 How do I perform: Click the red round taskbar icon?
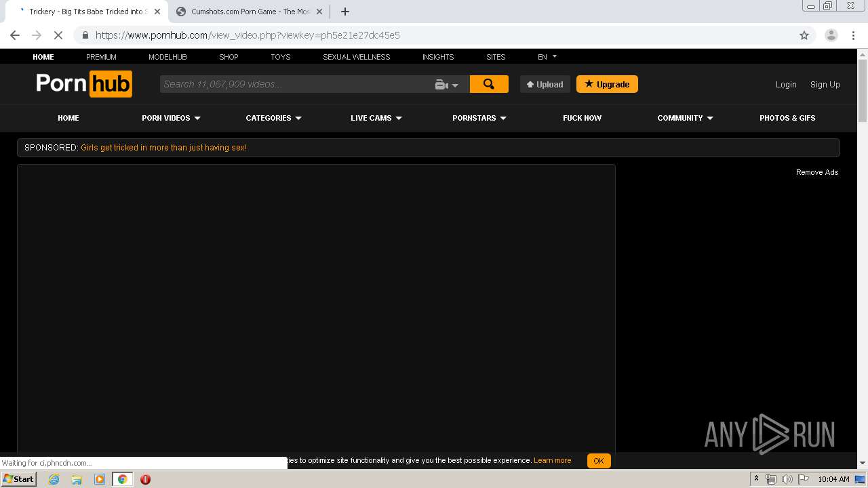(145, 479)
